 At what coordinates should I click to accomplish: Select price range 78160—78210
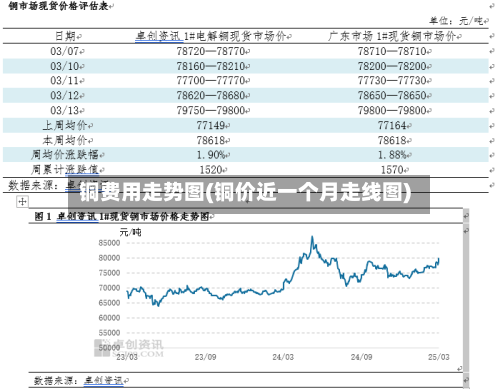[211, 66]
